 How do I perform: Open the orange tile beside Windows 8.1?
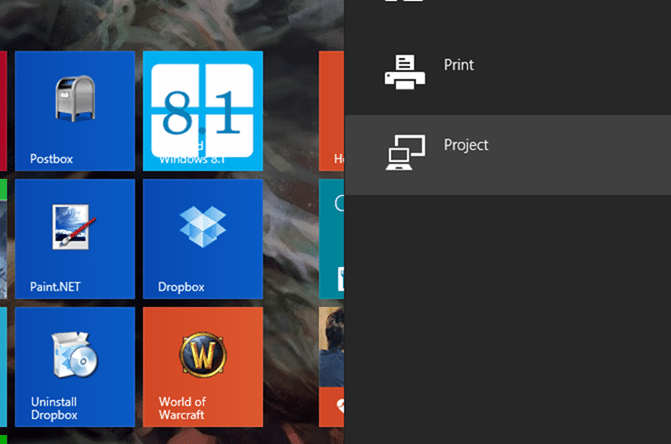click(x=331, y=111)
